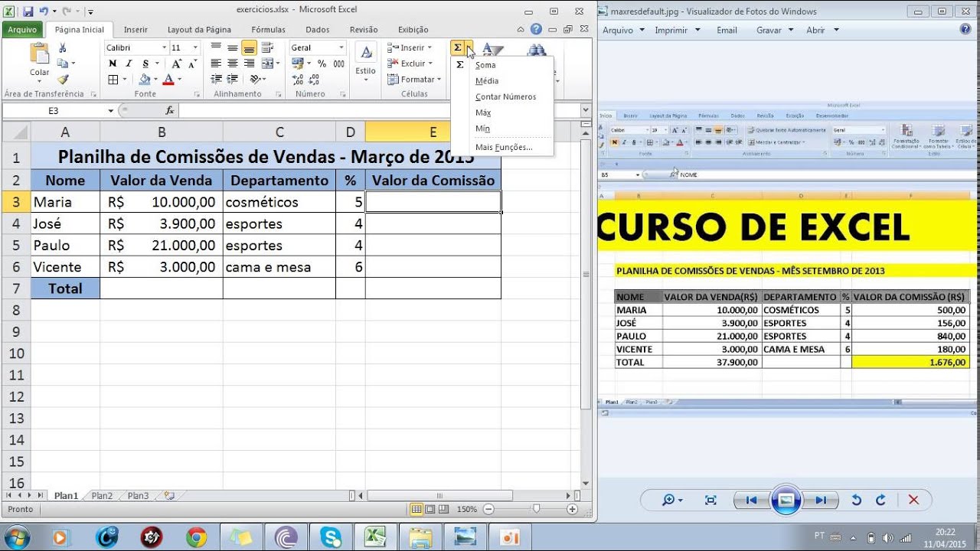Click the zoom slider handle at 150%

point(536,509)
